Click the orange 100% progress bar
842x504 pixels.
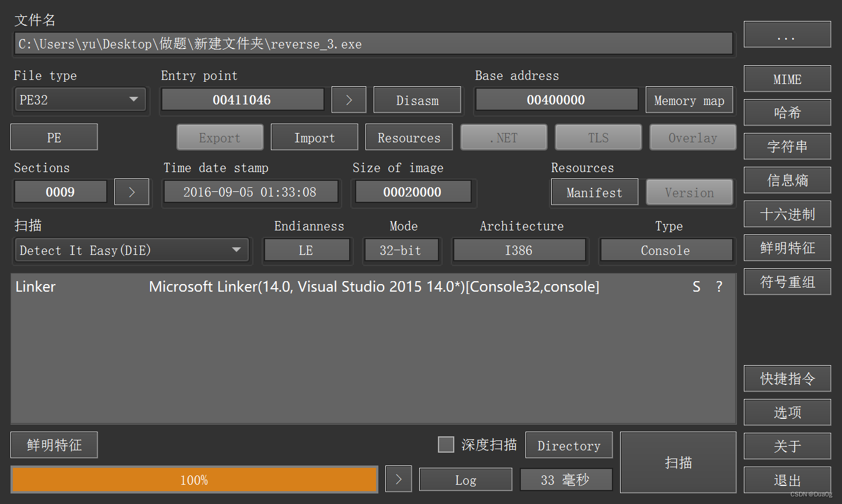pos(194,479)
